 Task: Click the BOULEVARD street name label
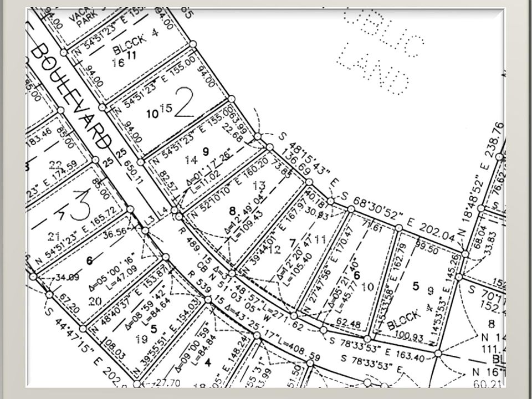(71, 96)
